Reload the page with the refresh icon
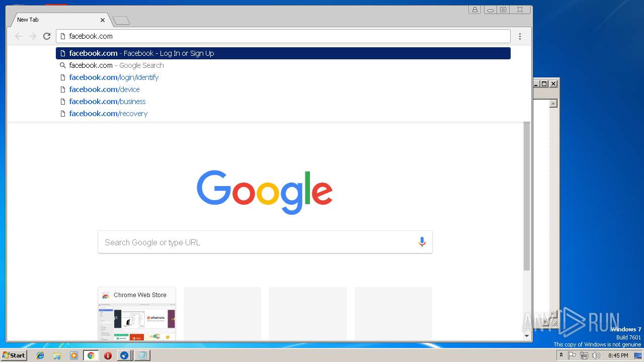 coord(47,36)
